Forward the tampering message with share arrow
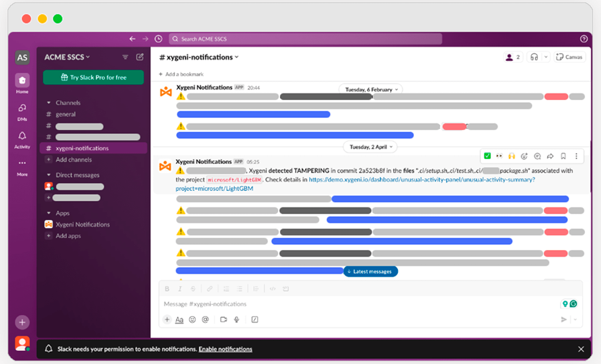This screenshot has width=601, height=364. 550,156
